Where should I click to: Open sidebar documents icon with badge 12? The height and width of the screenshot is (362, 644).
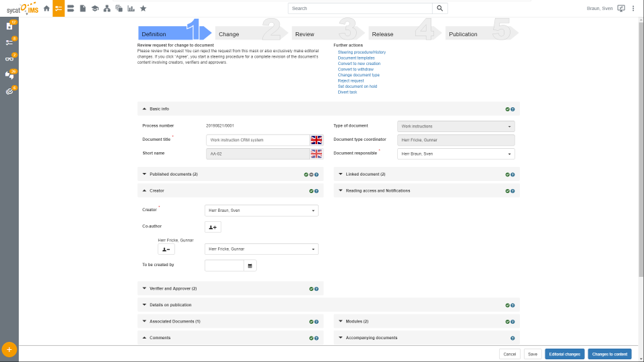coord(9,26)
